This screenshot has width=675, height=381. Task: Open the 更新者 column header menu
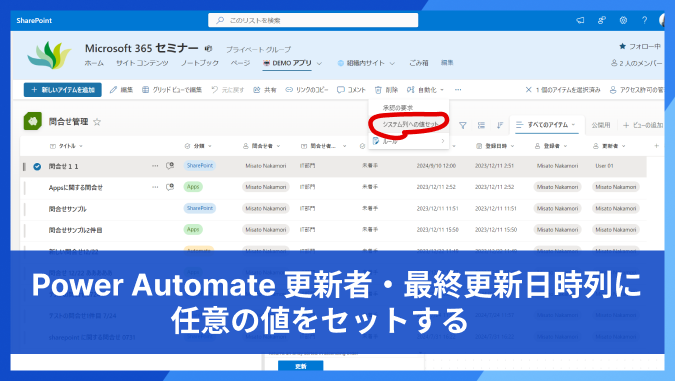[610, 146]
